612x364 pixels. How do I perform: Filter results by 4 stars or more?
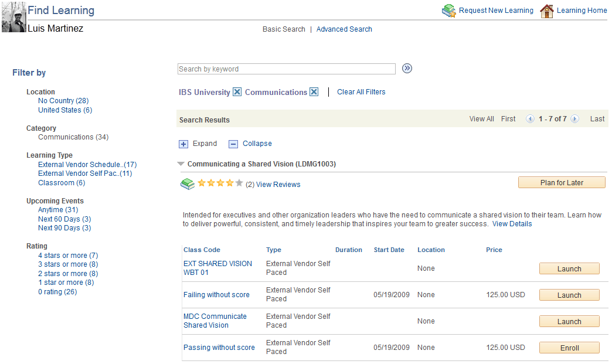coord(67,255)
